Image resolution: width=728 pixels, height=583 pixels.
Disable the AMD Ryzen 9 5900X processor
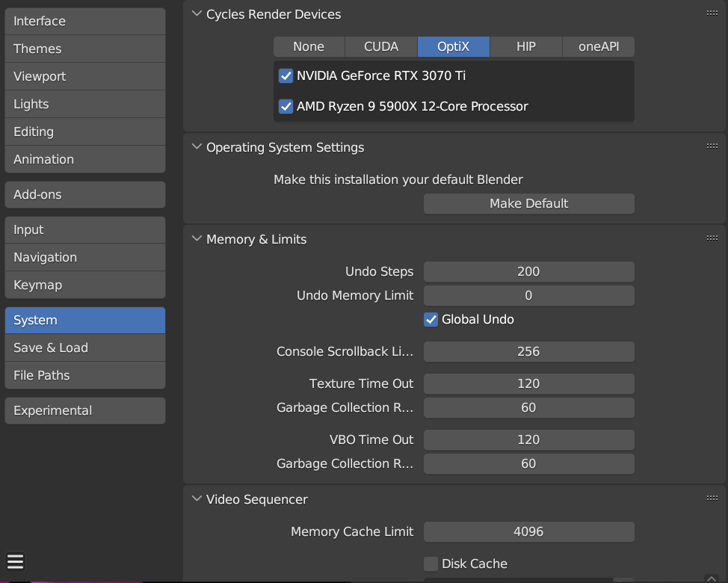tap(286, 106)
